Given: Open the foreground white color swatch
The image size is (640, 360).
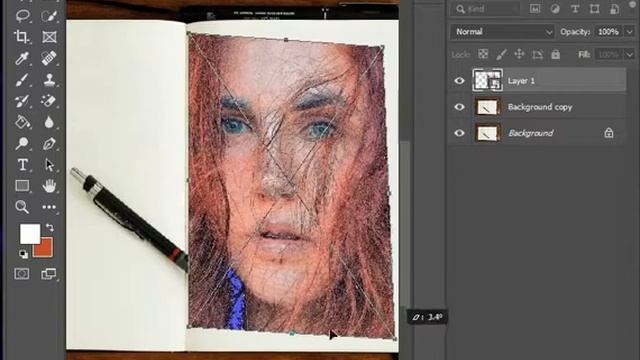Looking at the screenshot, I should pyautogui.click(x=30, y=233).
